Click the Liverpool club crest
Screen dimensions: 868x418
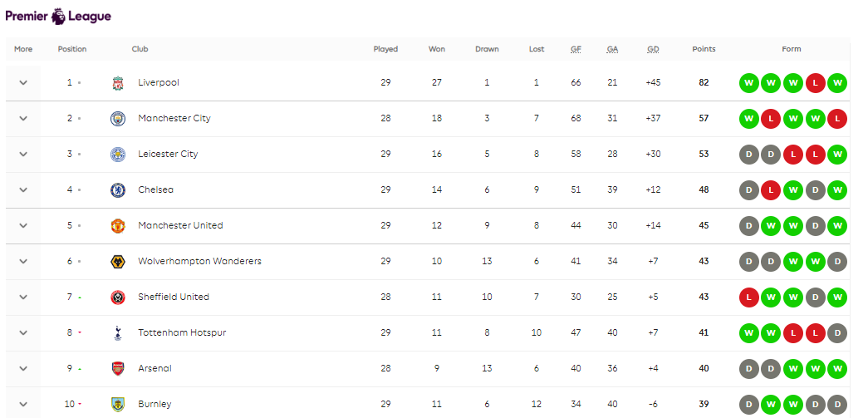click(x=118, y=83)
